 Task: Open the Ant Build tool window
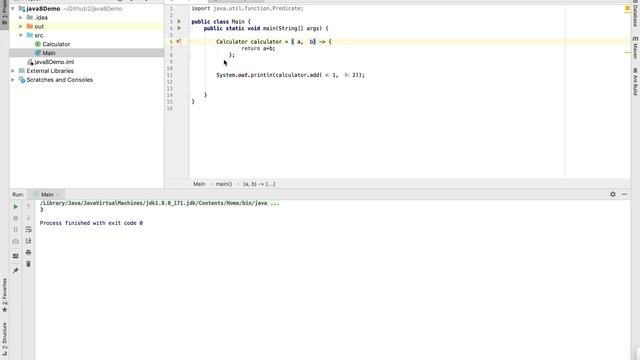coord(636,82)
